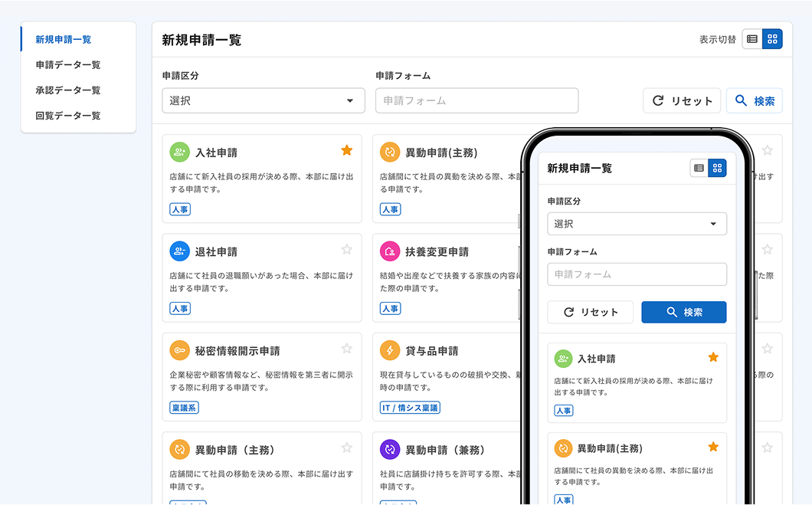The height and width of the screenshot is (505, 812).
Task: Expand the mobile 申請区分 select box
Action: click(637, 224)
